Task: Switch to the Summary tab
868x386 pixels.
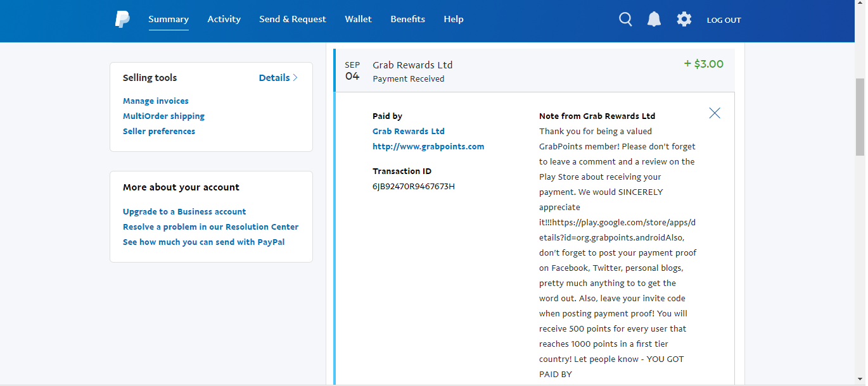Action: click(169, 19)
